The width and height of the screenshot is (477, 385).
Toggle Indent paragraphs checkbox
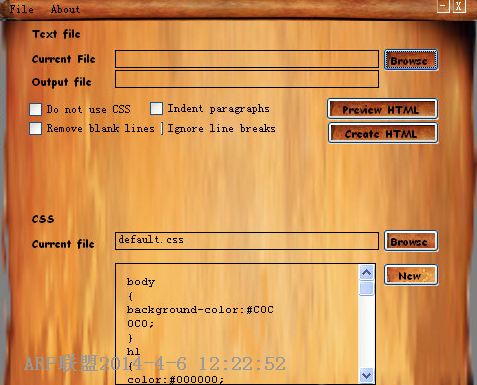156,108
